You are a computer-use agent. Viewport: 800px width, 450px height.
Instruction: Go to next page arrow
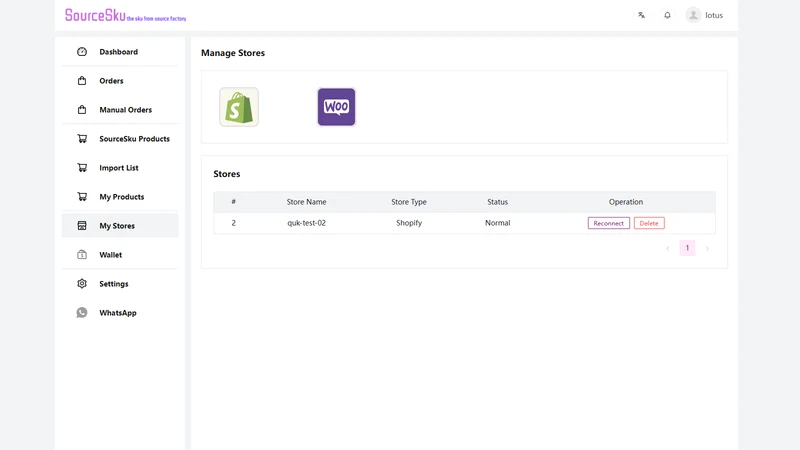[707, 248]
